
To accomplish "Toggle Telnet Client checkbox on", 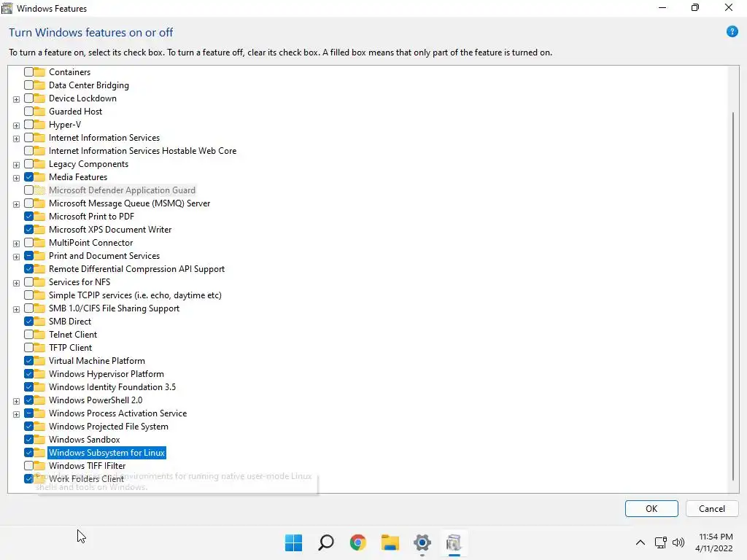I will point(28,334).
